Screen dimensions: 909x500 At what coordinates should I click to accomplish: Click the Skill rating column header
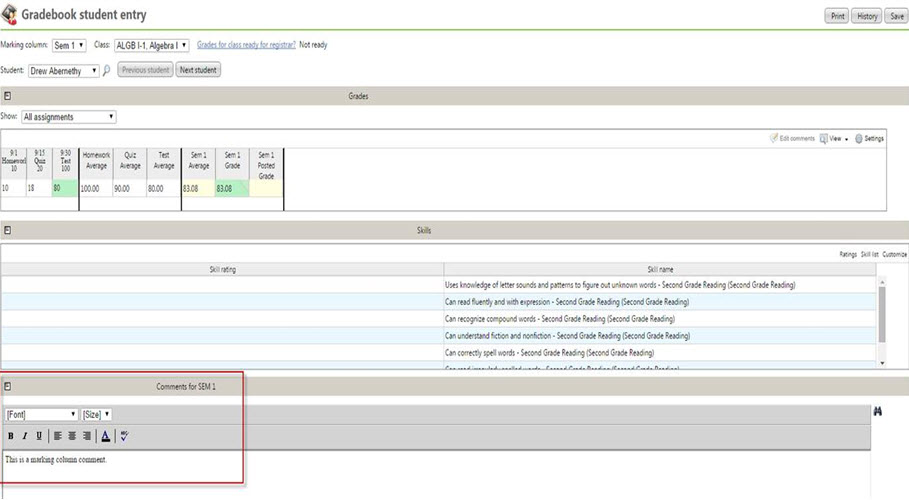click(x=223, y=270)
